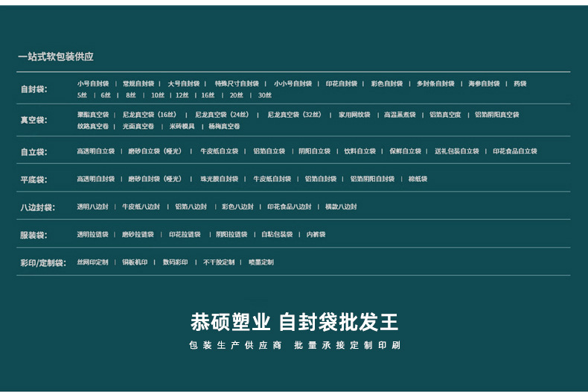Screen dimensions: 588x392
Task: Click 尼龙真空袋（32丝）link
Action: (295, 115)
